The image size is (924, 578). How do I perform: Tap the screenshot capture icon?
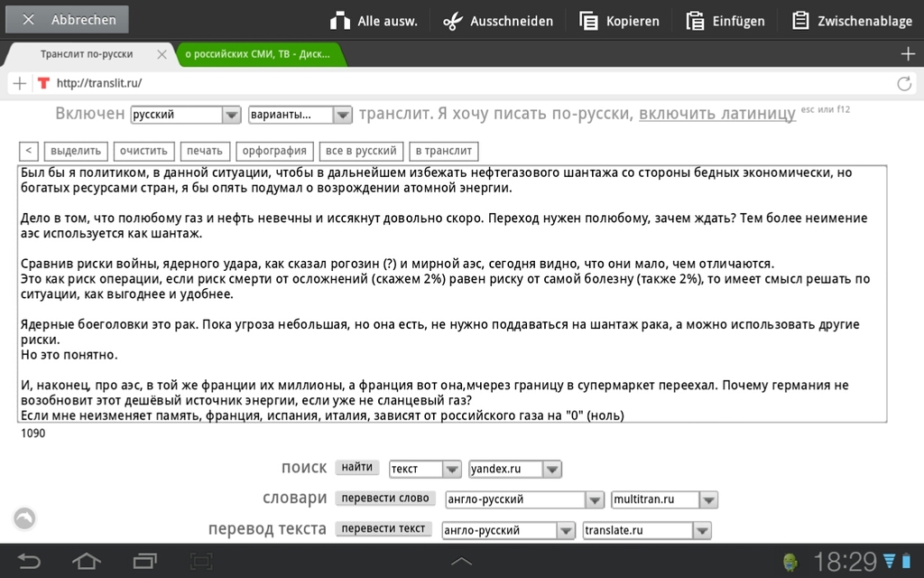coord(201,561)
